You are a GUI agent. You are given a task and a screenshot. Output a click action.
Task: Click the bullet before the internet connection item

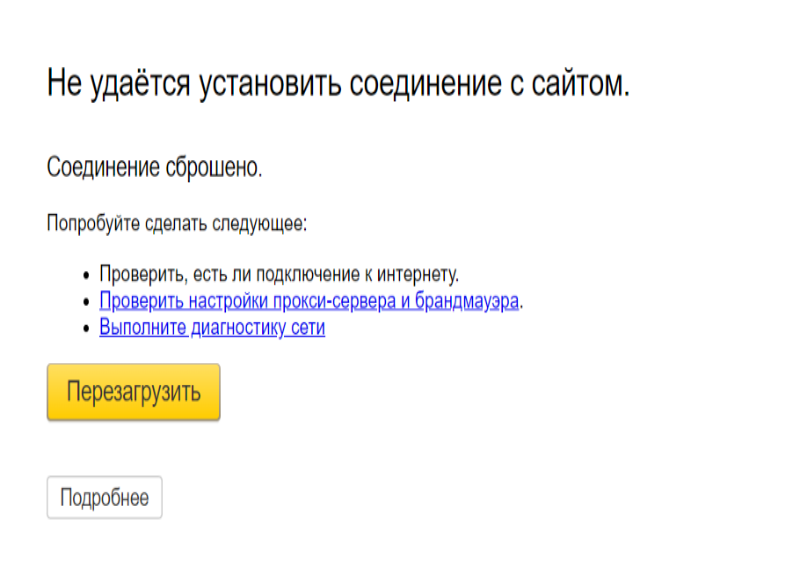click(85, 275)
